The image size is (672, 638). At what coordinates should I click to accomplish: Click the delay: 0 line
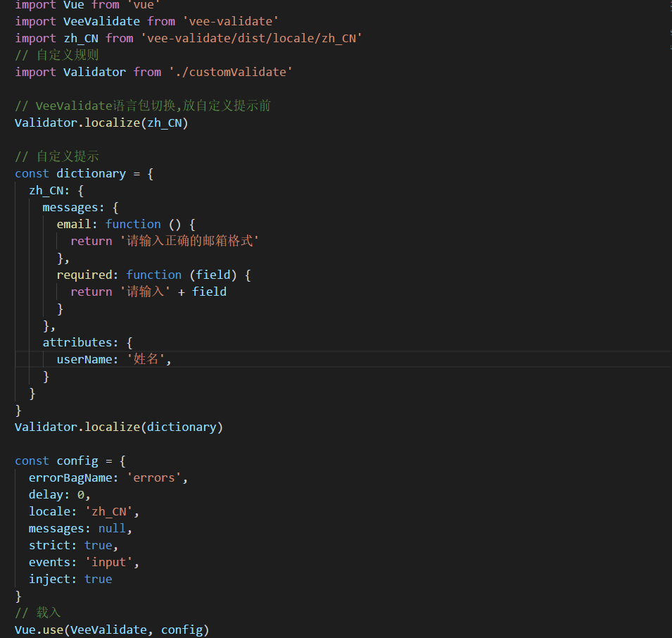tap(60, 494)
